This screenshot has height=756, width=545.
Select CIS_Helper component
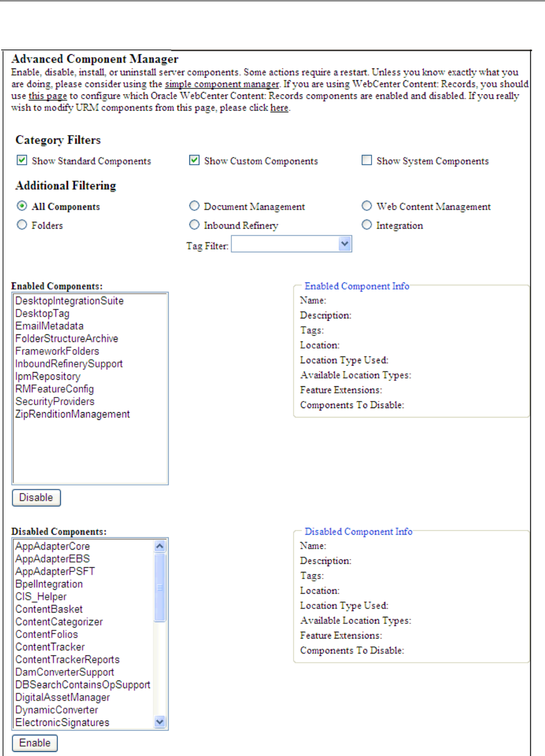tap(41, 596)
